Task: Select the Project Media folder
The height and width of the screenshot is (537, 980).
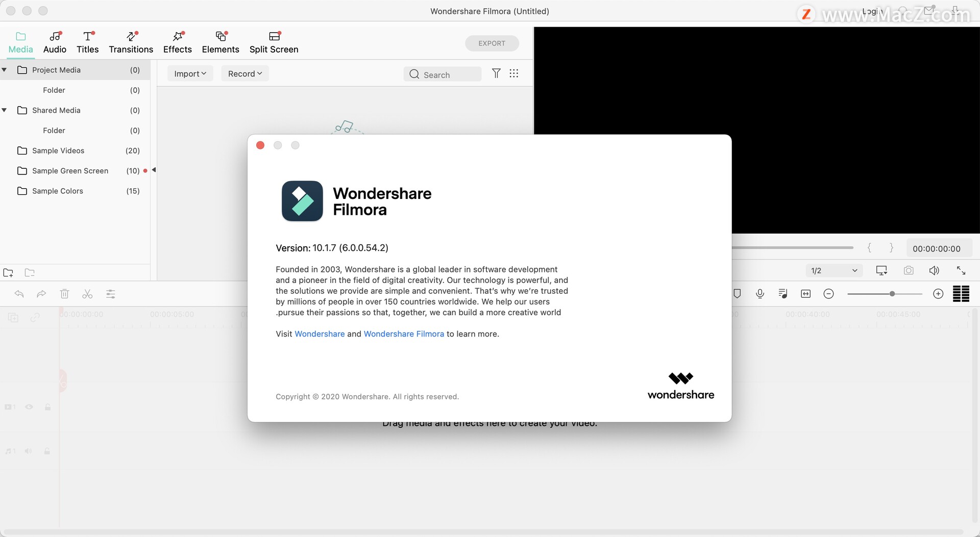Action: tap(75, 70)
